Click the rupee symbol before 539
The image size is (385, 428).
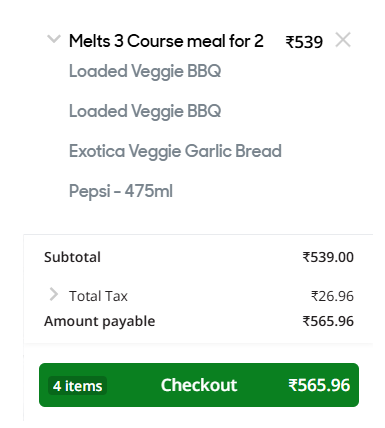coord(289,43)
